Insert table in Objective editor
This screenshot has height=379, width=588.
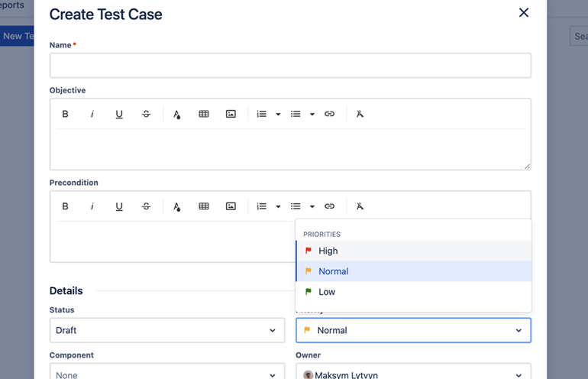(204, 114)
